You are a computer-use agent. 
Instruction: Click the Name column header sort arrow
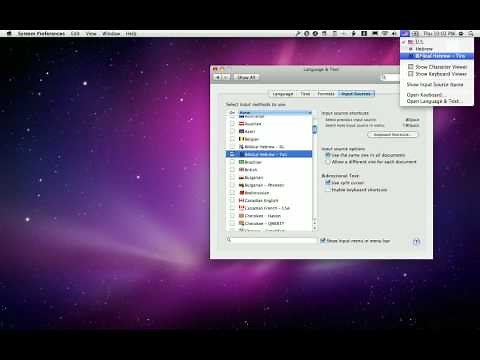(310, 113)
